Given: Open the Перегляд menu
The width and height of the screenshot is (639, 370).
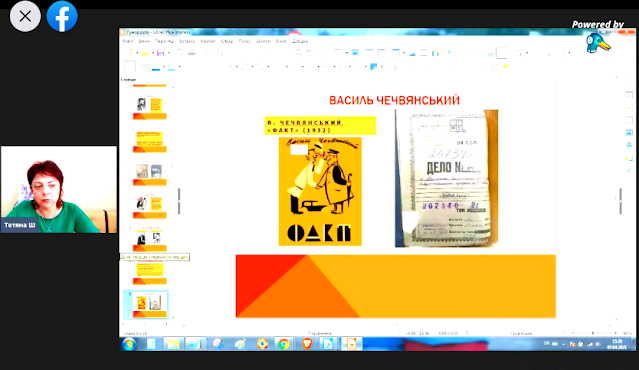Looking at the screenshot, I should tap(164, 41).
